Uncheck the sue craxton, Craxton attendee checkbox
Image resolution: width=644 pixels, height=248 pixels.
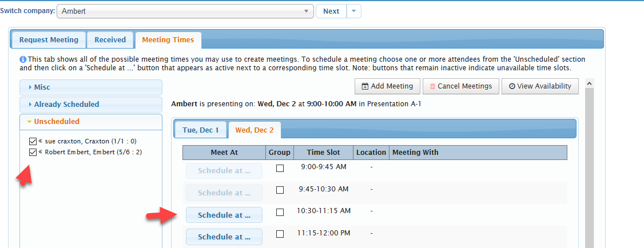(x=33, y=141)
